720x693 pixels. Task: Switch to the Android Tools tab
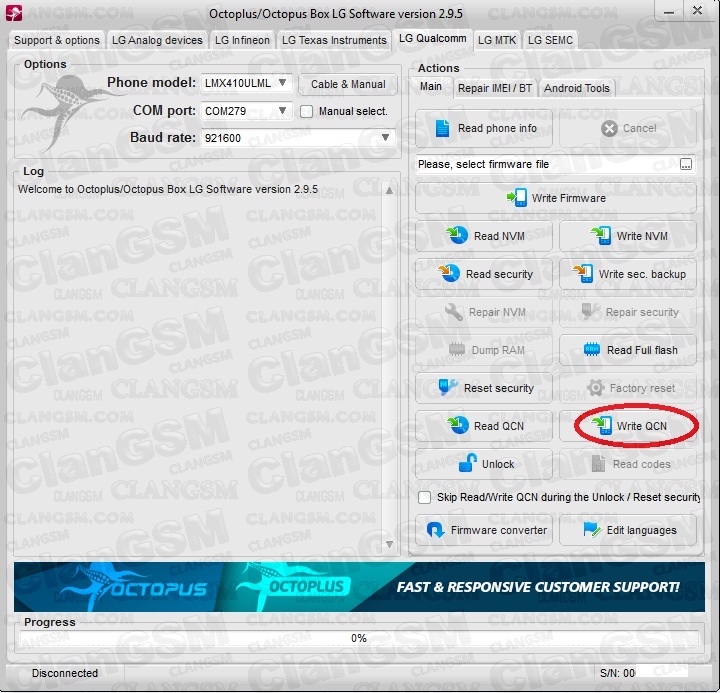[x=577, y=88]
